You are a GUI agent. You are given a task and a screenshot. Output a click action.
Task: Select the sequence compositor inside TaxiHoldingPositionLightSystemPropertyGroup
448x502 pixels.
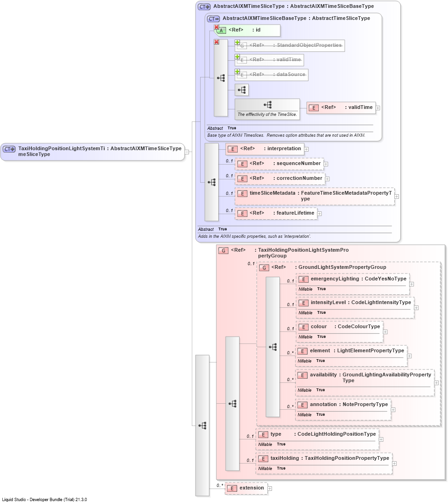[232, 404]
